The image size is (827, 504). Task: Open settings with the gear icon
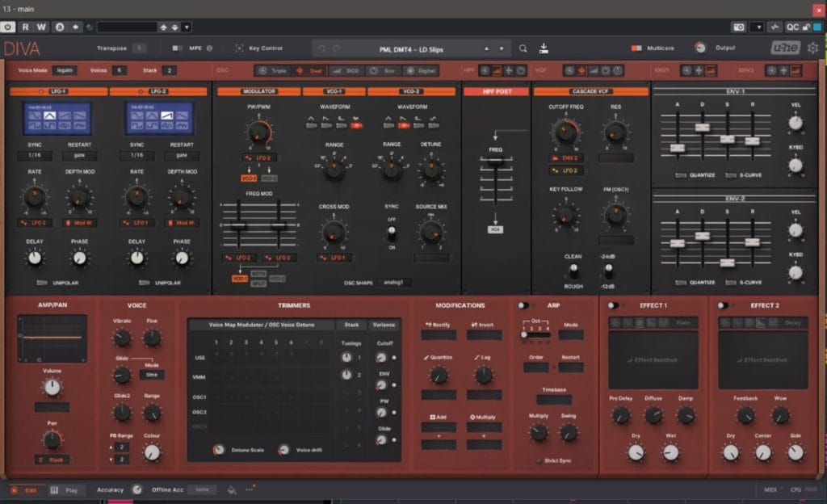812,48
